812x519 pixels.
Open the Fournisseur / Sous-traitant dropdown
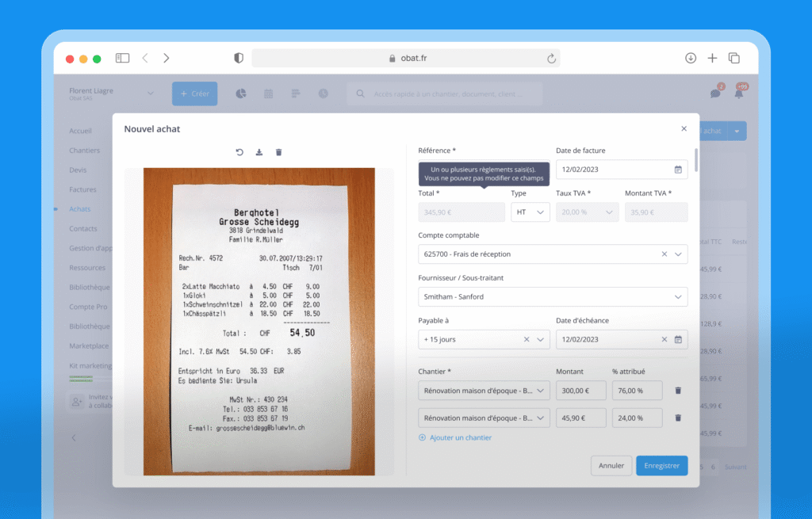(553, 297)
